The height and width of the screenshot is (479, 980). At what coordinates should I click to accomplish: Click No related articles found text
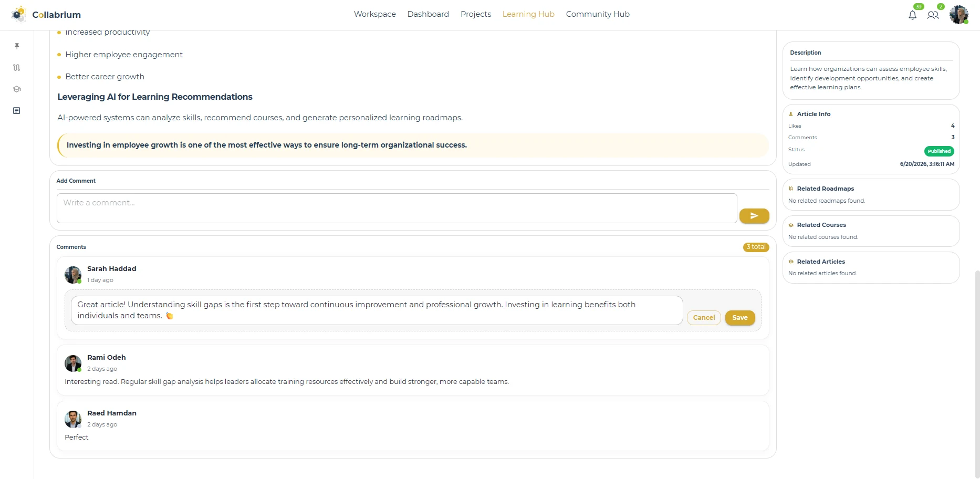822,273
